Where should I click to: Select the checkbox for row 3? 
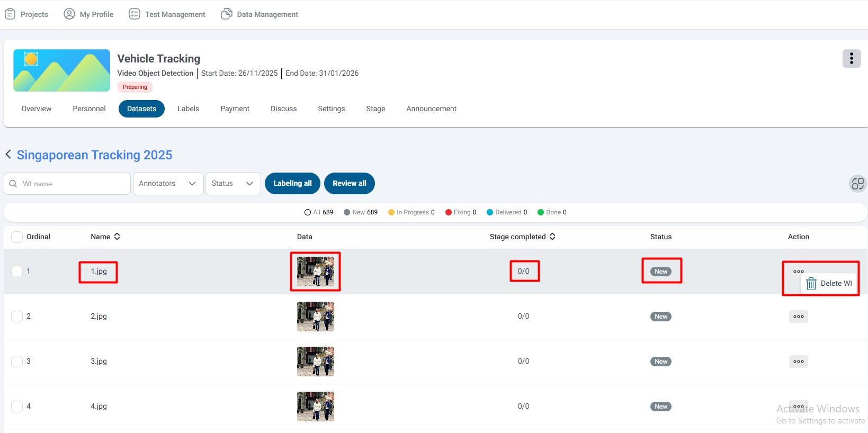coord(17,362)
